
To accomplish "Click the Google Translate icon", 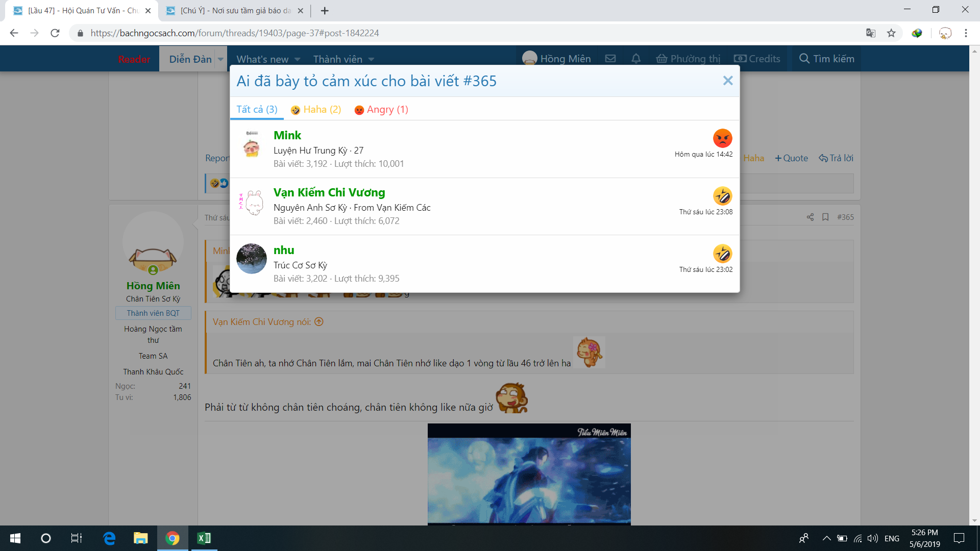I will (x=871, y=33).
